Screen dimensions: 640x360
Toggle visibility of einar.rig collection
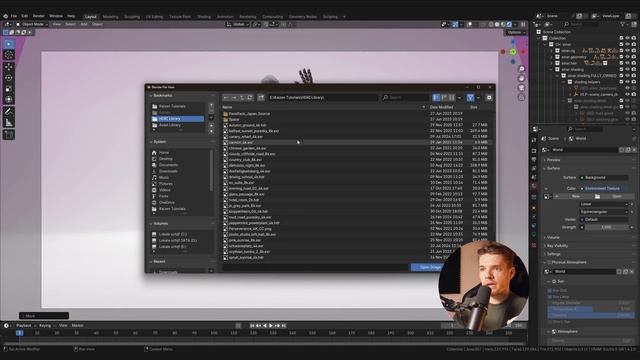point(627,51)
